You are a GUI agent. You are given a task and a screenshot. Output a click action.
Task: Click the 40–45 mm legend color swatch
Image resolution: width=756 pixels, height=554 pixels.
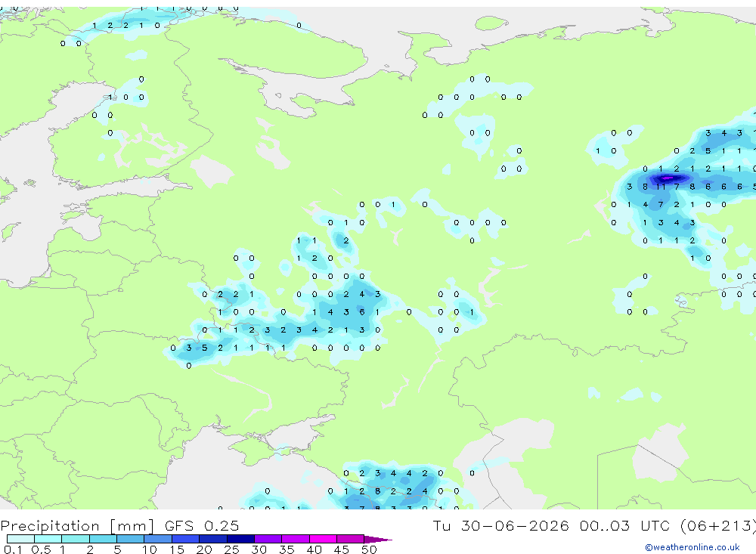coord(323,539)
